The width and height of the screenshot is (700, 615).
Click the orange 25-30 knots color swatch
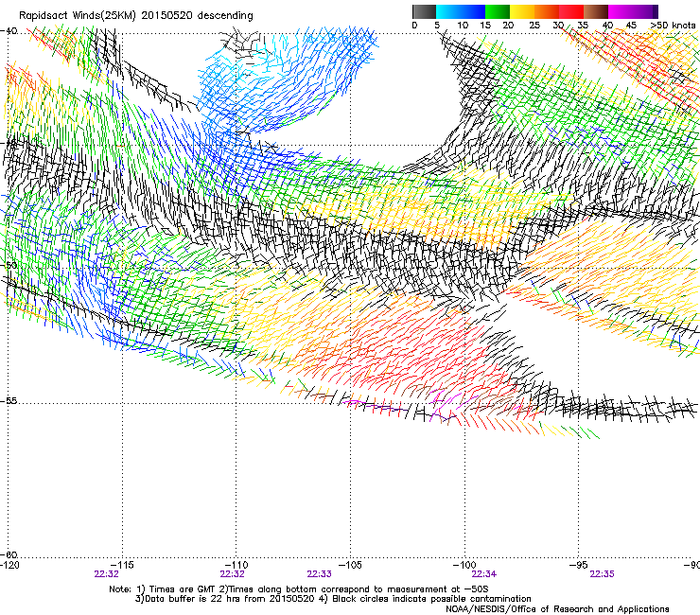[547, 11]
